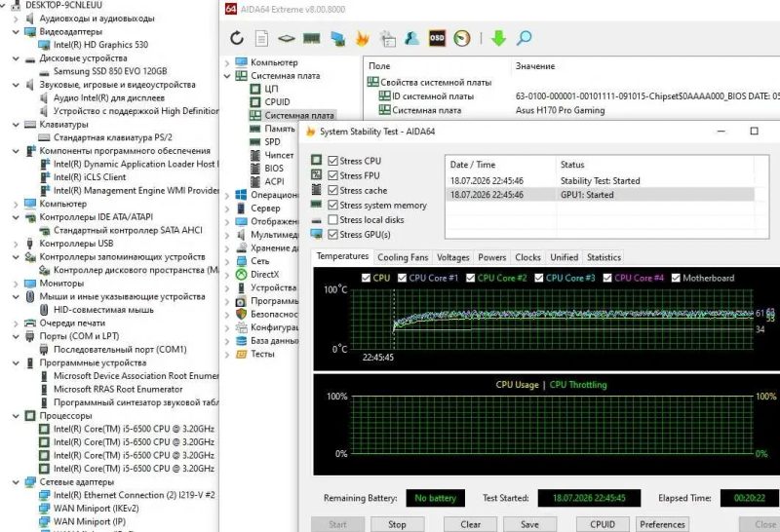Click Поле column header

379,65
